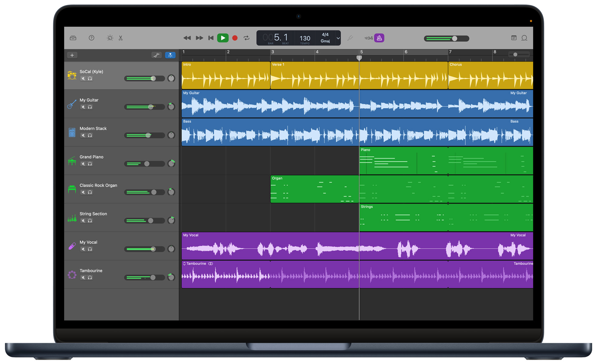Select the Verse 1 drummer region

click(359, 75)
